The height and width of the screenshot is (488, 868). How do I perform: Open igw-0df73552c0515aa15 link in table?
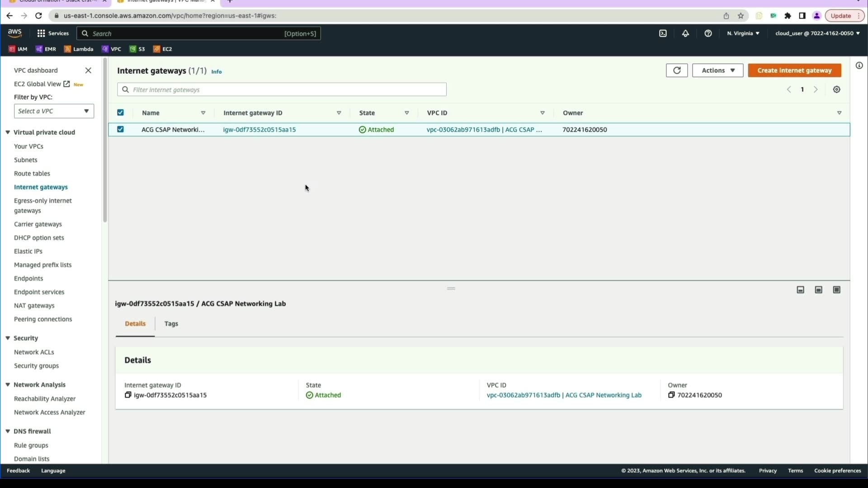(x=259, y=130)
